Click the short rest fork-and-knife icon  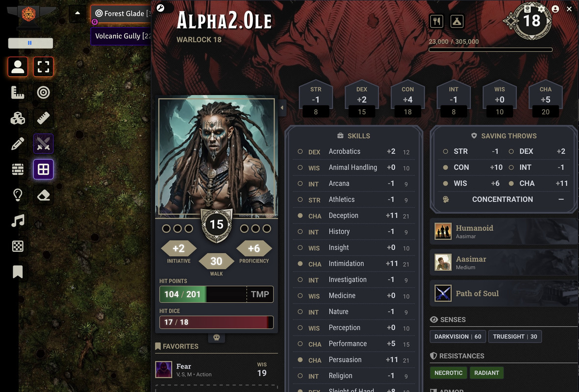436,22
